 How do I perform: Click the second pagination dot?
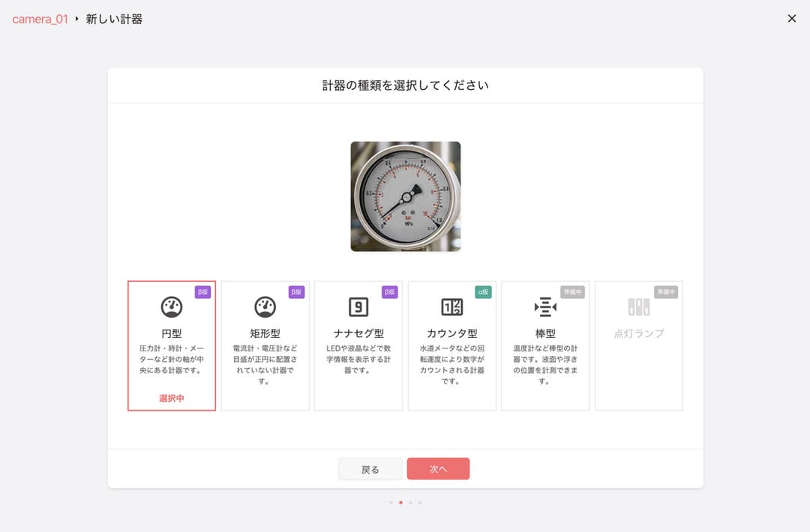tap(400, 503)
